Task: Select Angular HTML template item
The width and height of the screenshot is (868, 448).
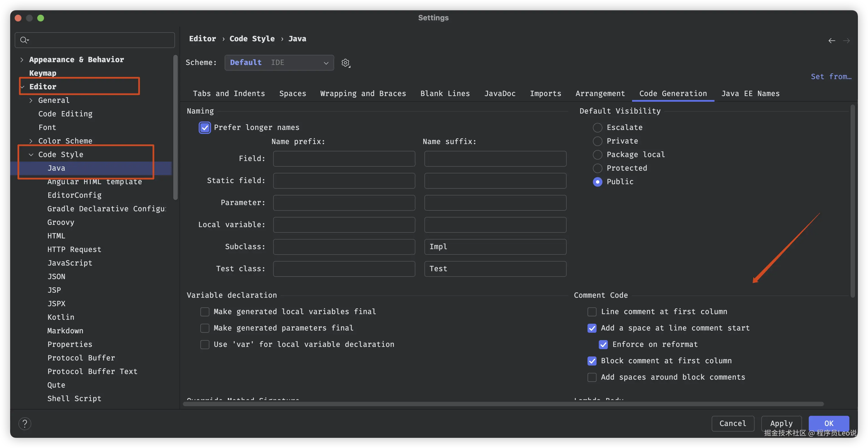Action: pos(95,182)
